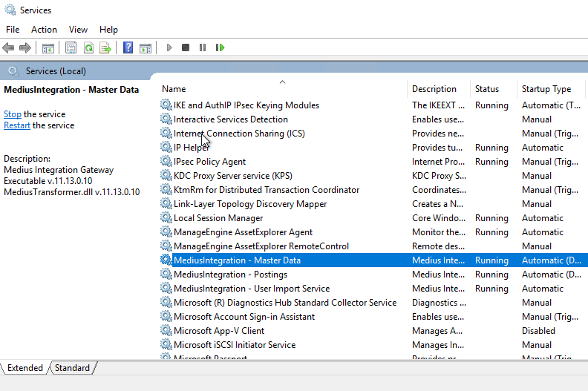Click gear icon beside Microsoft App-V Client
The height and width of the screenshot is (391, 588).
click(x=166, y=330)
